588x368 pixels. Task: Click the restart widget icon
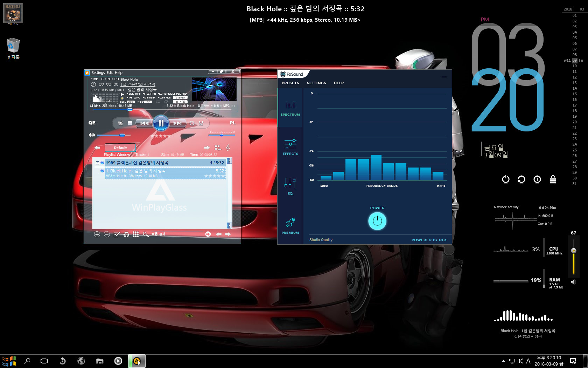point(521,179)
